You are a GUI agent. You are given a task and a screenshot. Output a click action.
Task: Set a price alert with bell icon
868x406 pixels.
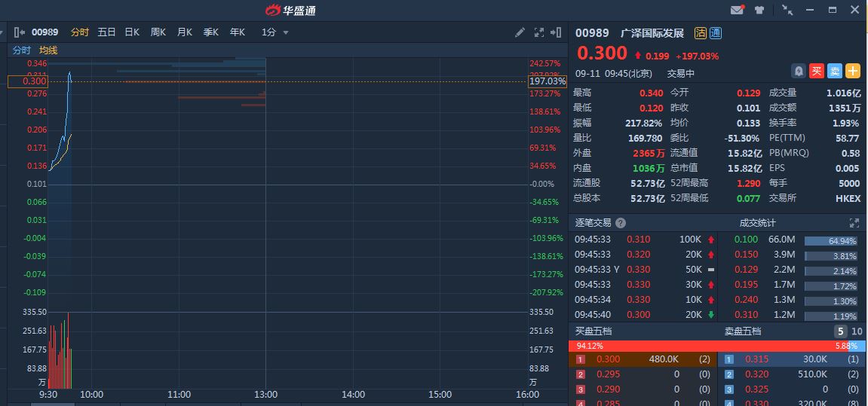(799, 71)
